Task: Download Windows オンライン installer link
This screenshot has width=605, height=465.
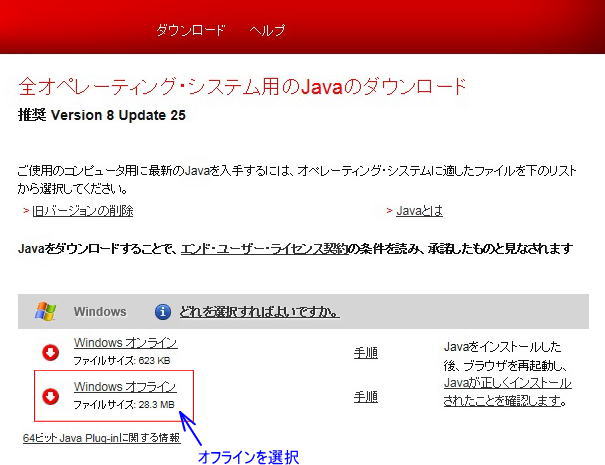Action: tap(125, 343)
